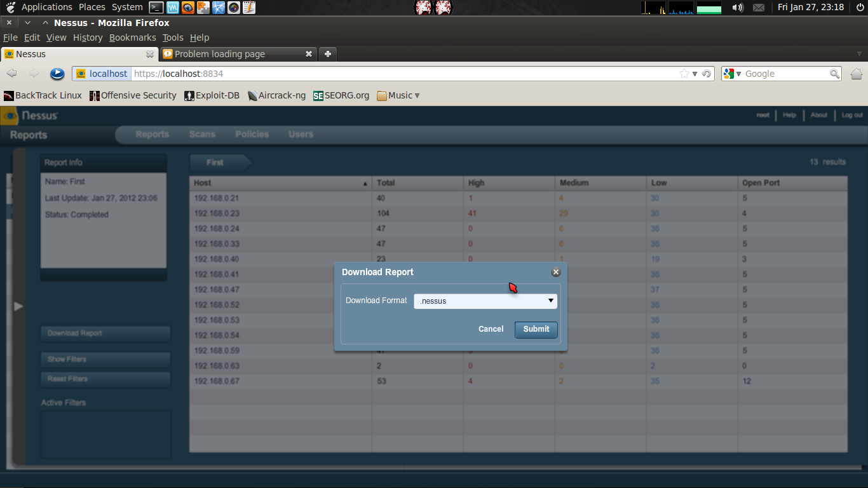Click the mail envelope indicator
The height and width of the screenshot is (488, 868).
759,8
